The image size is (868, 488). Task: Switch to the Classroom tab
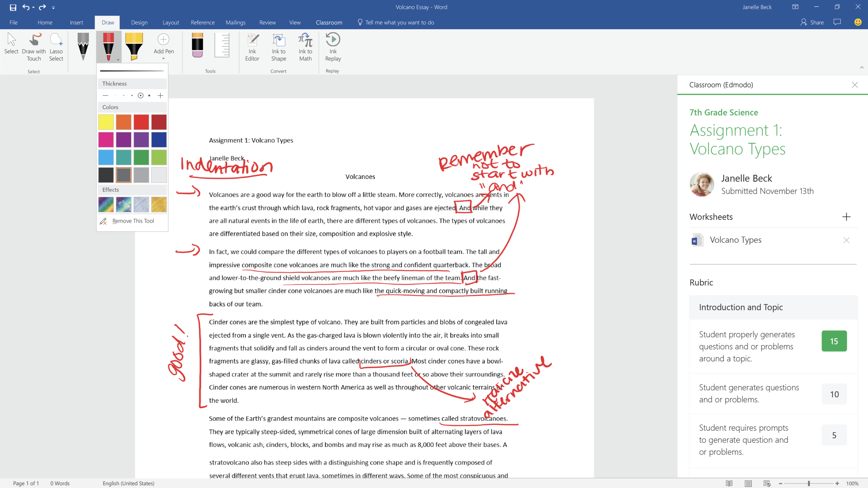click(x=329, y=23)
